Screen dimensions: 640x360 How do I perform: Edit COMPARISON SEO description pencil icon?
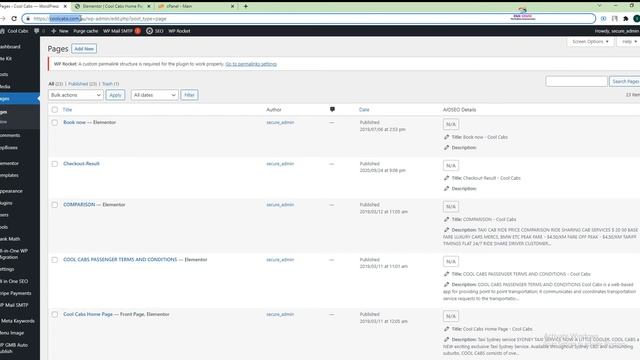click(x=447, y=230)
